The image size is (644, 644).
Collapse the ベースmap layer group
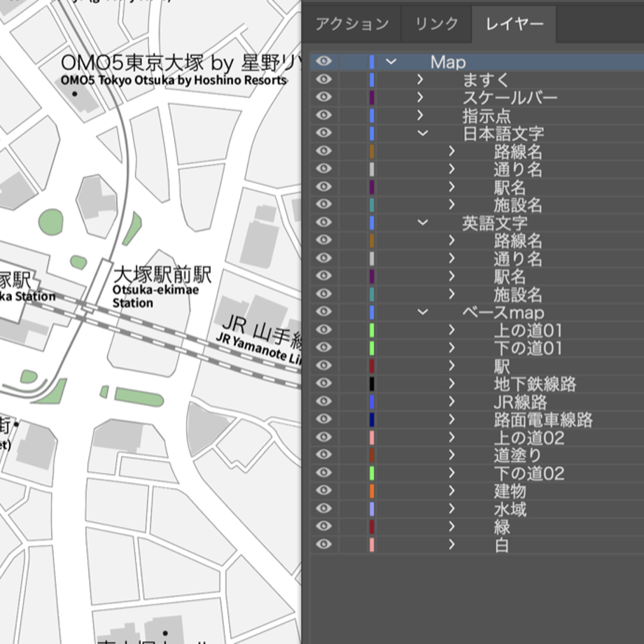click(x=423, y=312)
